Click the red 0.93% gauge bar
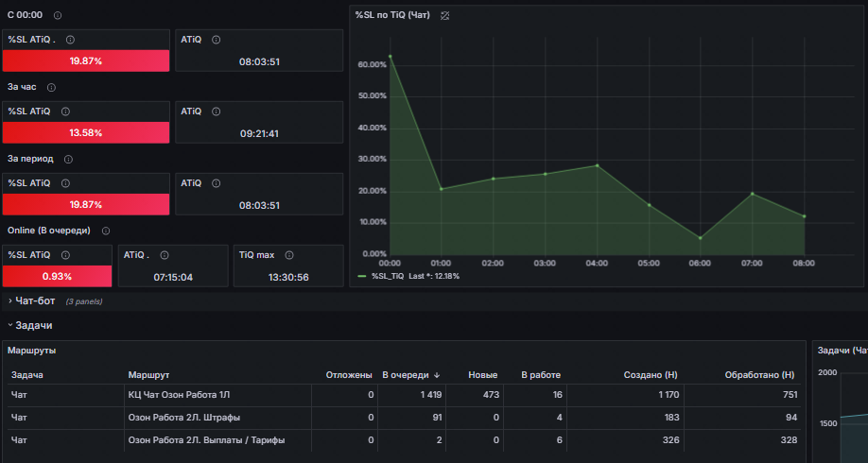Screen dimensions: 868x463 click(x=57, y=276)
